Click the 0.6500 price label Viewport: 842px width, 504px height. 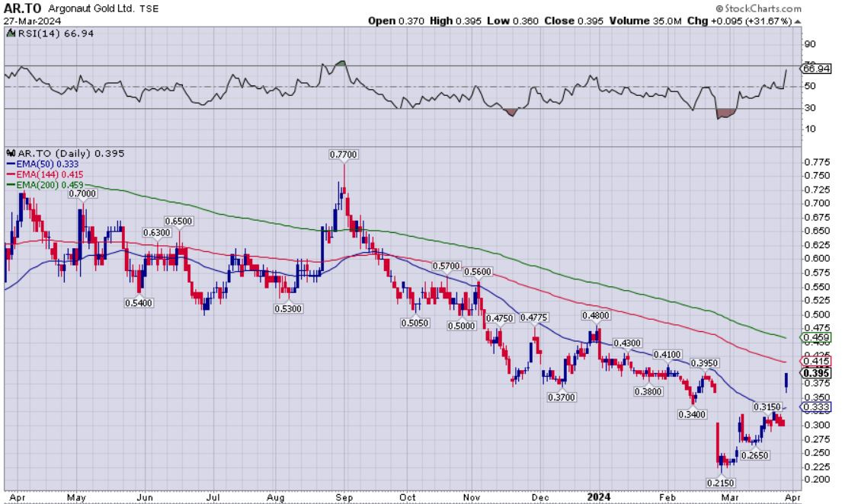(179, 221)
